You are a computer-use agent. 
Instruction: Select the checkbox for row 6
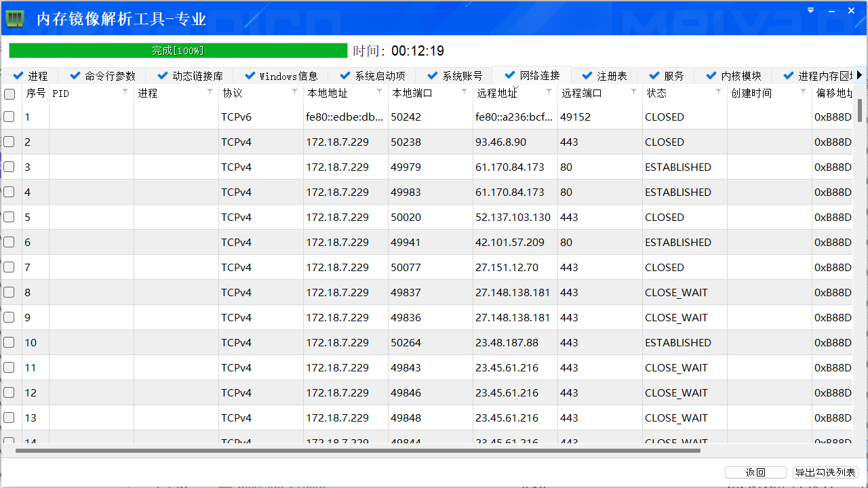click(9, 242)
